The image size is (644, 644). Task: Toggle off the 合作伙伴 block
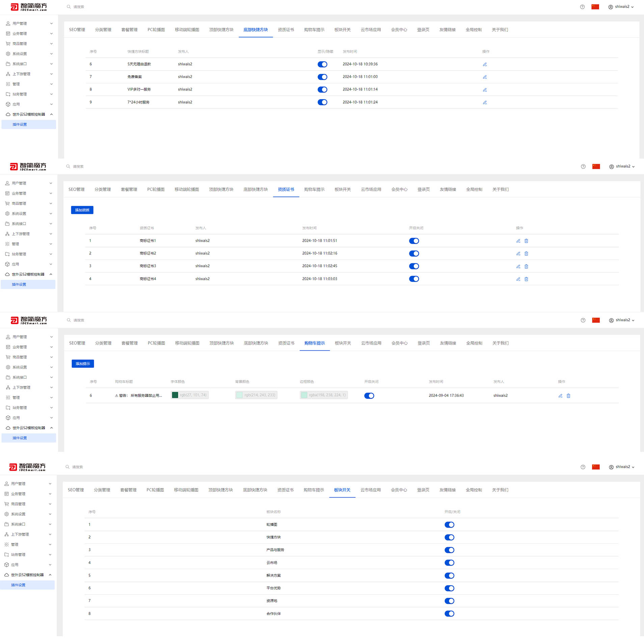pos(449,614)
